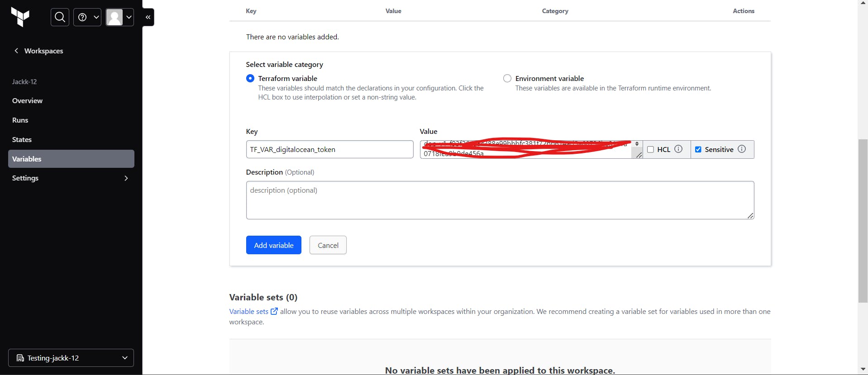The image size is (868, 375).
Task: Open the search magnifier icon
Action: click(60, 17)
